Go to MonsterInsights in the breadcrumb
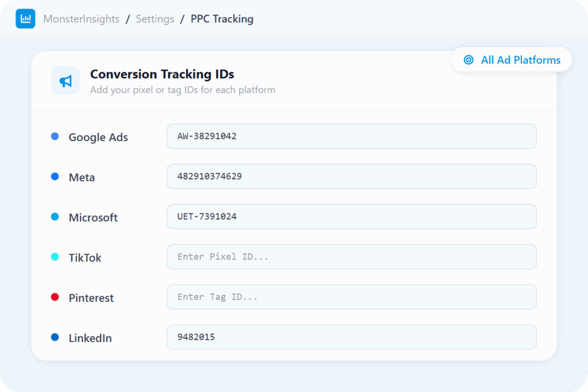Image resolution: width=588 pixels, height=392 pixels. pyautogui.click(x=82, y=19)
